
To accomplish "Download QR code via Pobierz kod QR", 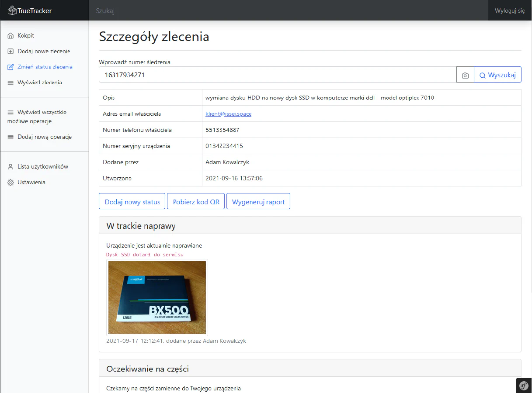I will [196, 202].
